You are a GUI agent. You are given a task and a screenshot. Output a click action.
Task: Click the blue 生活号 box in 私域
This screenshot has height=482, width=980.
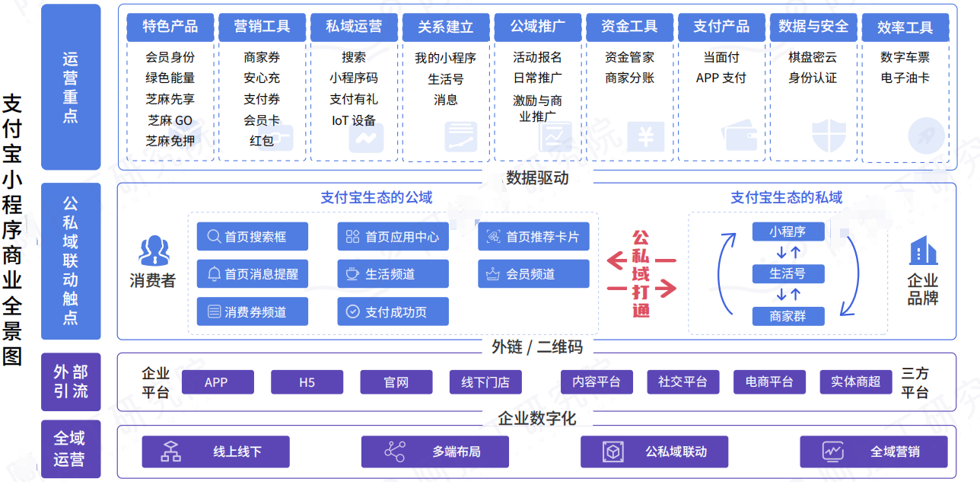[788, 274]
